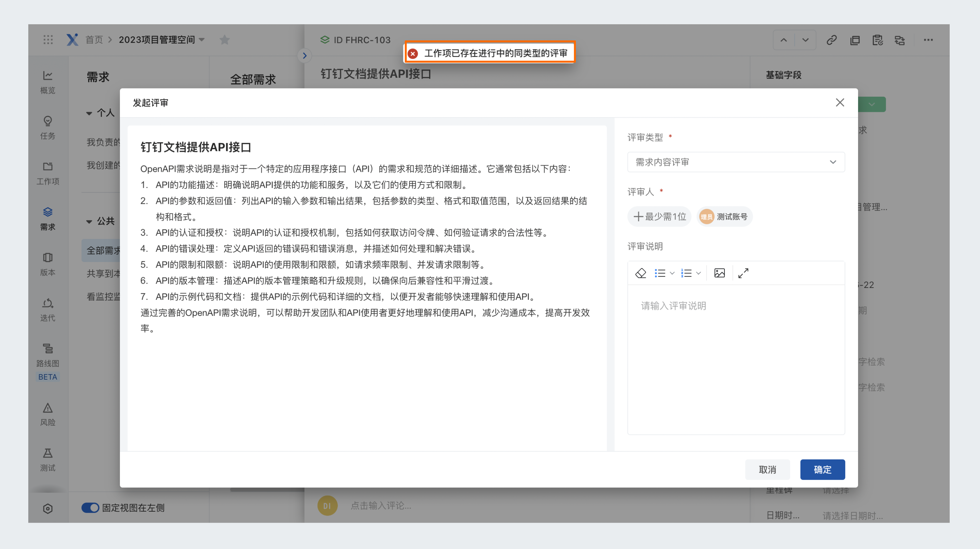The height and width of the screenshot is (549, 980).
Task: Select 看监控 view entry
Action: (x=103, y=296)
